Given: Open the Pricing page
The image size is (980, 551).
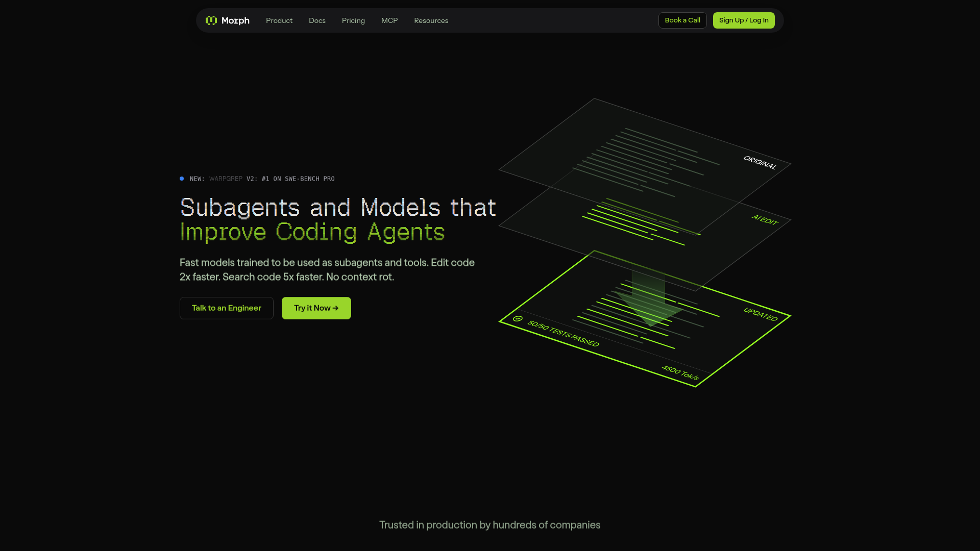Looking at the screenshot, I should point(353,20).
